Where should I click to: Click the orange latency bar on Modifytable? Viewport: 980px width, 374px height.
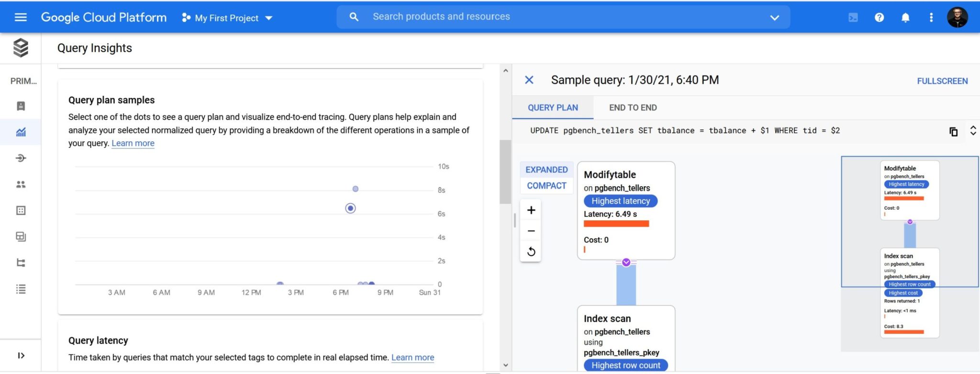(x=616, y=224)
